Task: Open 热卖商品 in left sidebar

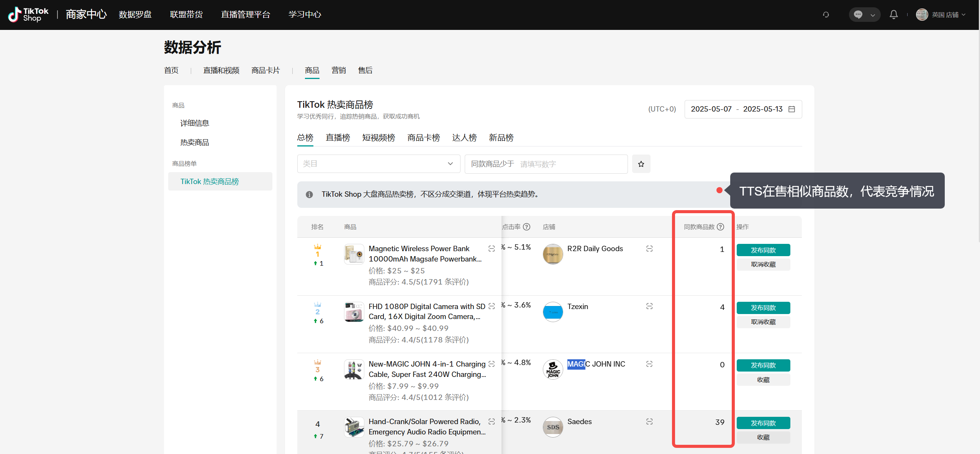Action: 195,143
